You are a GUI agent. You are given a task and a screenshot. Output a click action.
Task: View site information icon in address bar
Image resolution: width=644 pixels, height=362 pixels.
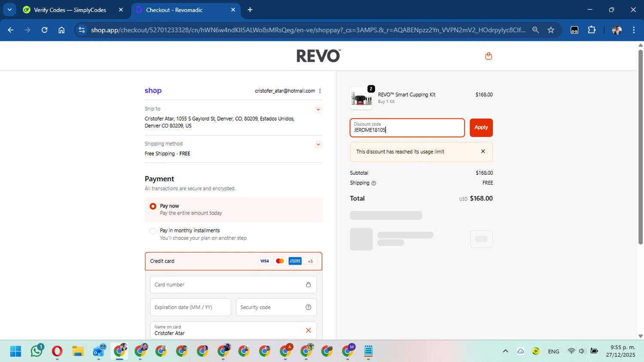[x=82, y=30]
